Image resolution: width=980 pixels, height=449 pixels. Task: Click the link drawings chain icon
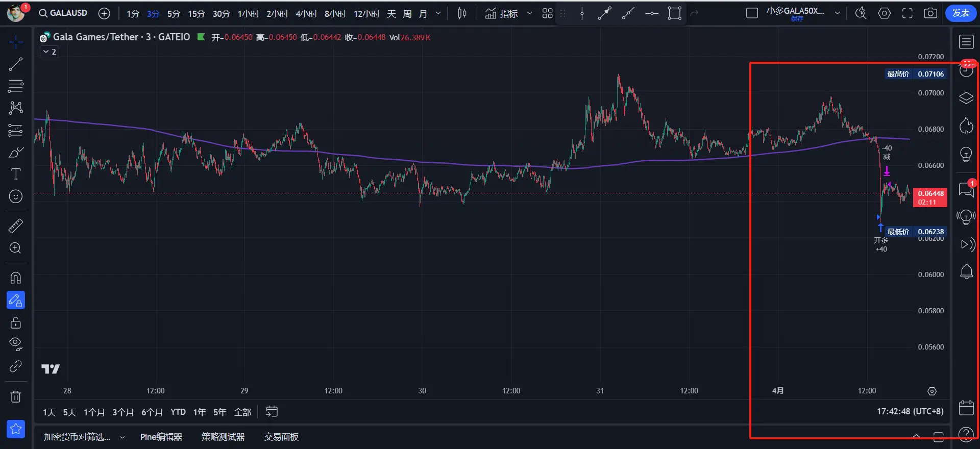coord(16,366)
